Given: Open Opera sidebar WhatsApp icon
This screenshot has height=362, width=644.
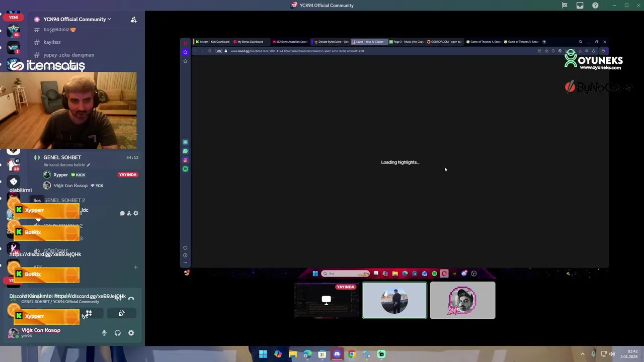Looking at the screenshot, I should [x=185, y=151].
